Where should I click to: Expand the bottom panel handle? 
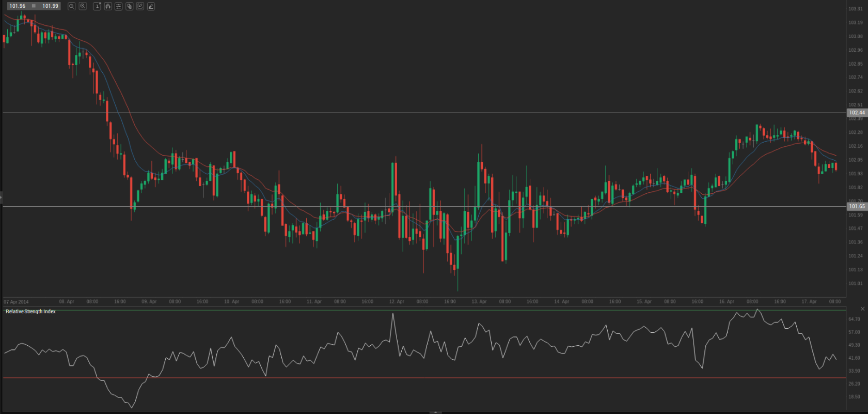(x=435, y=412)
